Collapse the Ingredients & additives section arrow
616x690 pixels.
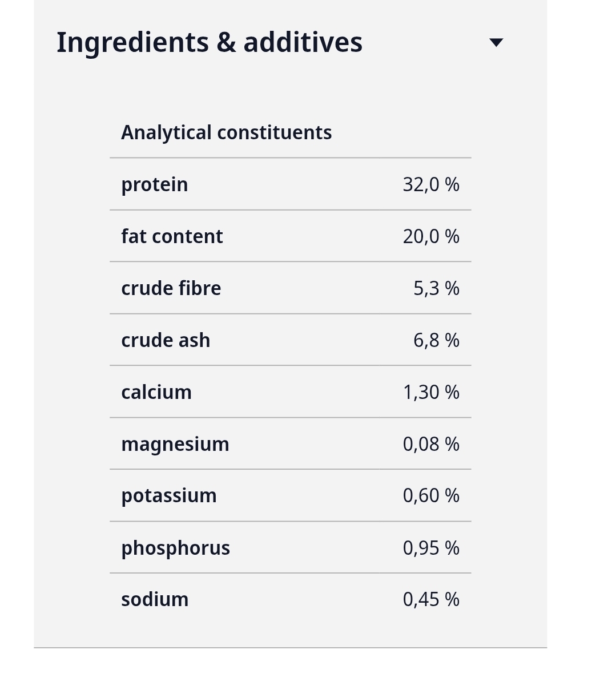pyautogui.click(x=497, y=42)
